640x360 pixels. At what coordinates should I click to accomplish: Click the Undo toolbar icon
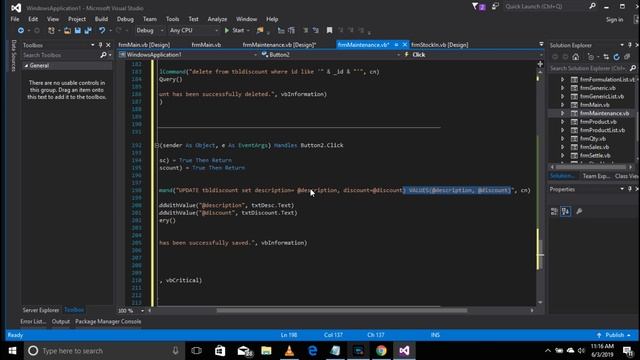(102, 31)
